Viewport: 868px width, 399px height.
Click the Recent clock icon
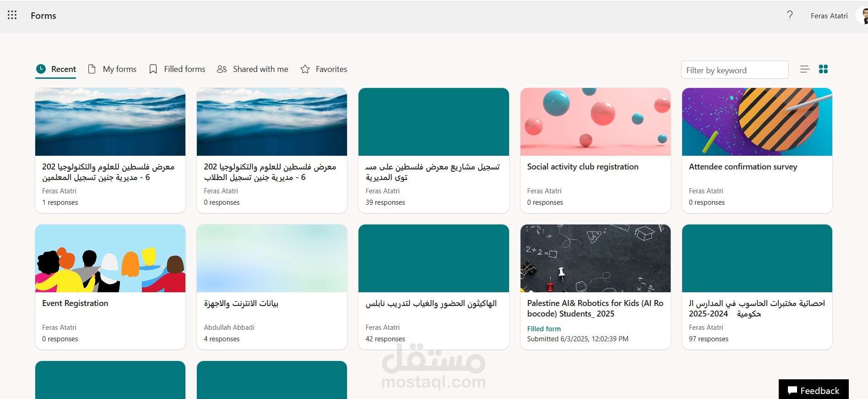(x=41, y=69)
